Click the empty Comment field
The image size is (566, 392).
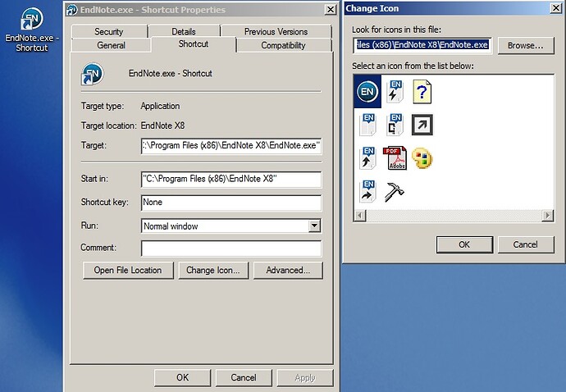pyautogui.click(x=231, y=248)
